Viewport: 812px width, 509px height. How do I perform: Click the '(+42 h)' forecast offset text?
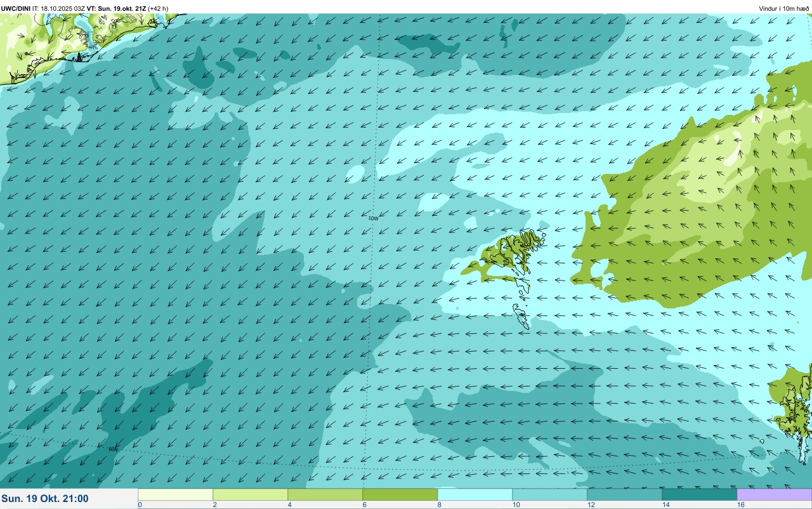coord(158,9)
